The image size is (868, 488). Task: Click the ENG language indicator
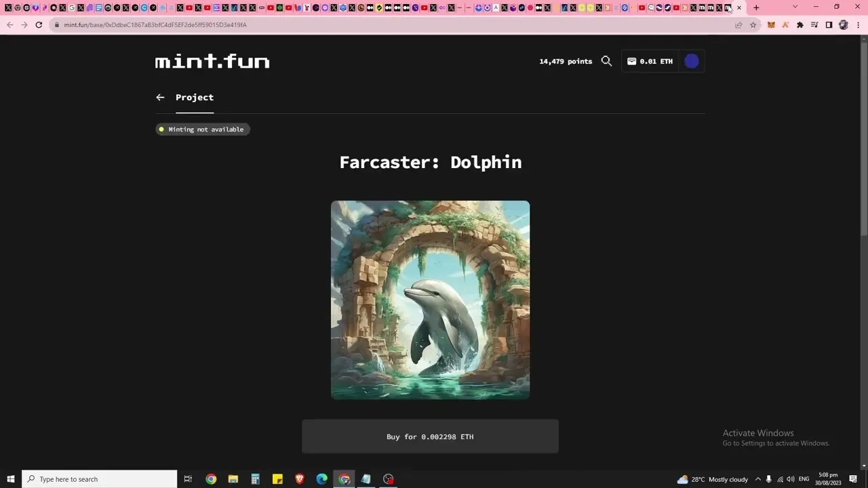804,479
